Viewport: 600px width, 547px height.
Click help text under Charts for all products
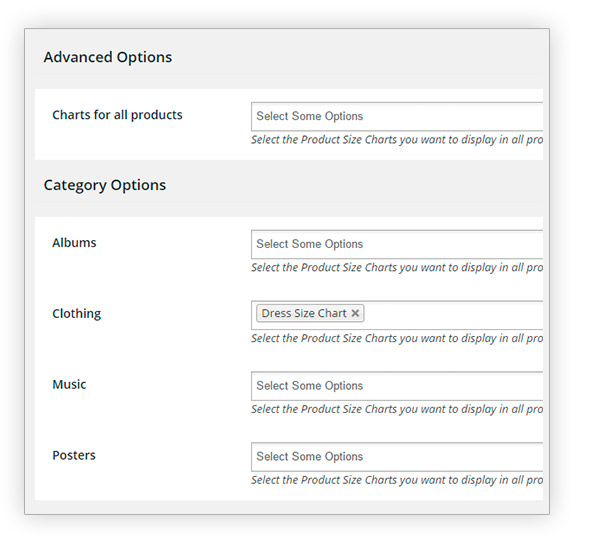click(396, 140)
